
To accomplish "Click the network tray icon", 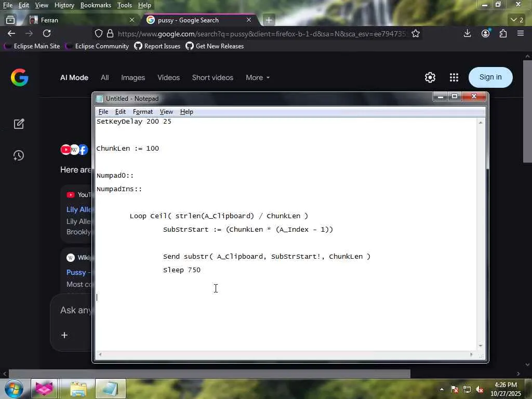I will [x=467, y=389].
